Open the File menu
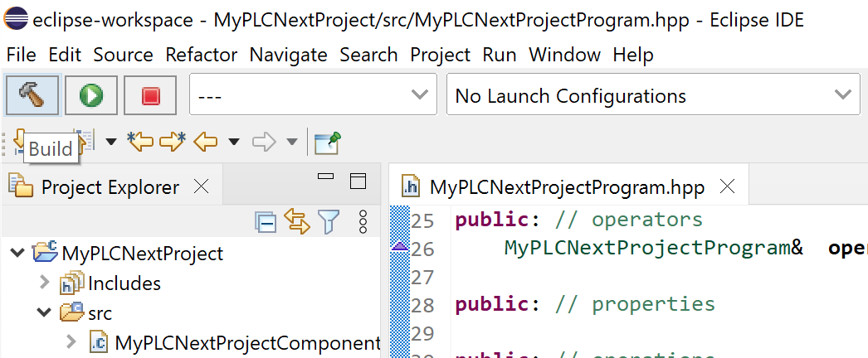 pyautogui.click(x=21, y=55)
